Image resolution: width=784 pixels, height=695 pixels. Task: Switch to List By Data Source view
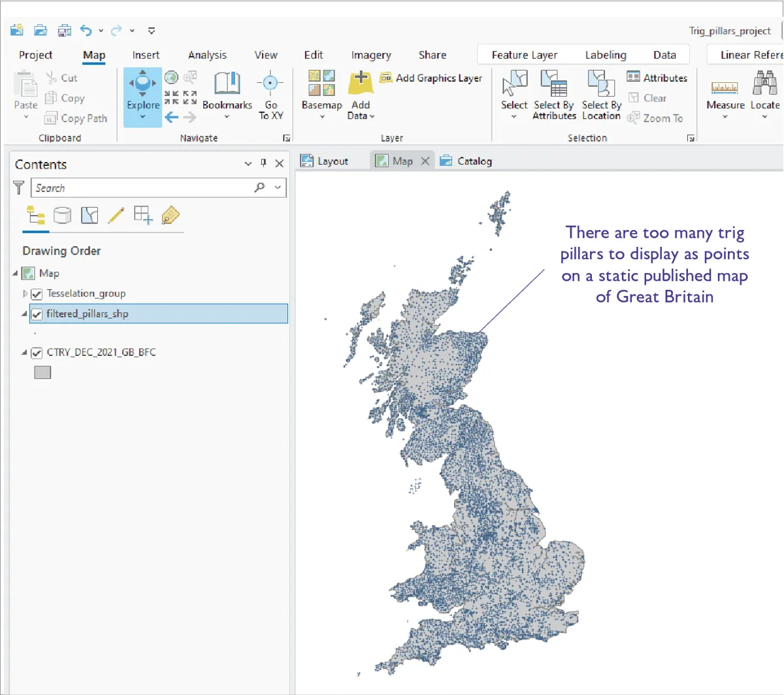(62, 216)
